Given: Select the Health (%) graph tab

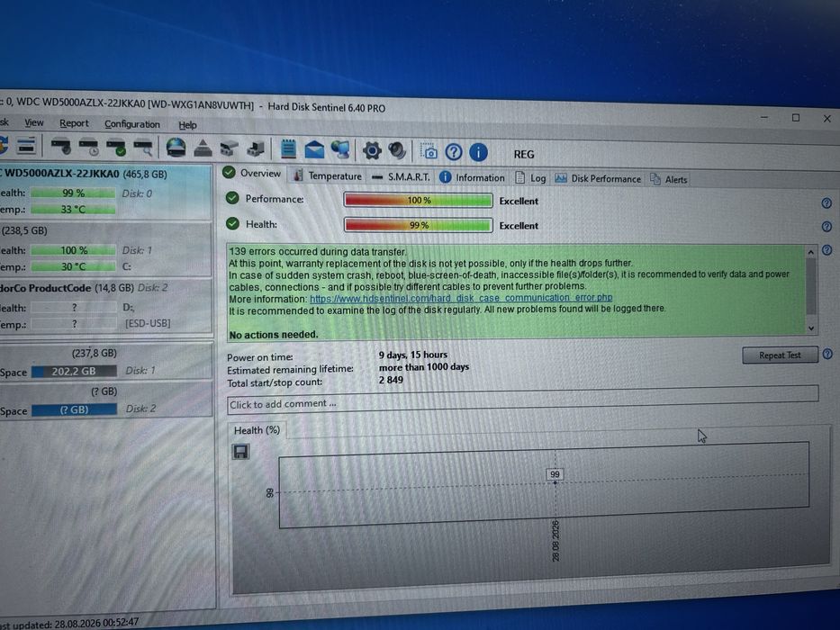Looking at the screenshot, I should (x=257, y=430).
